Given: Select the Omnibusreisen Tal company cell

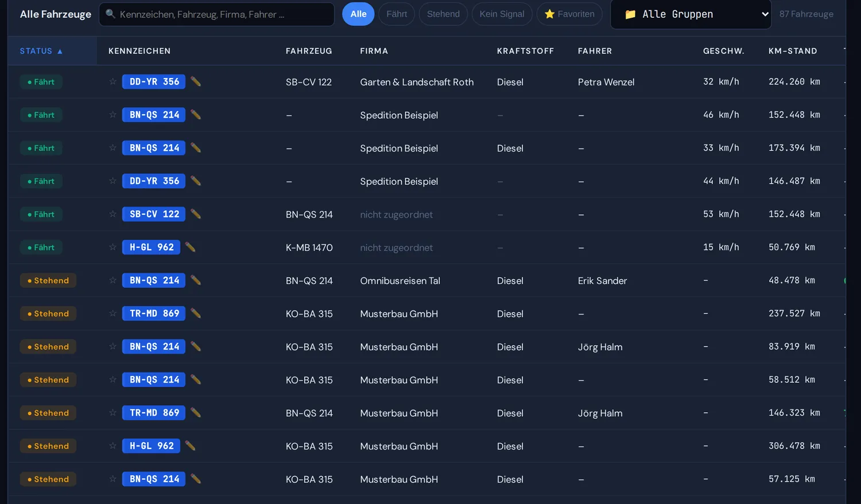Looking at the screenshot, I should (400, 281).
